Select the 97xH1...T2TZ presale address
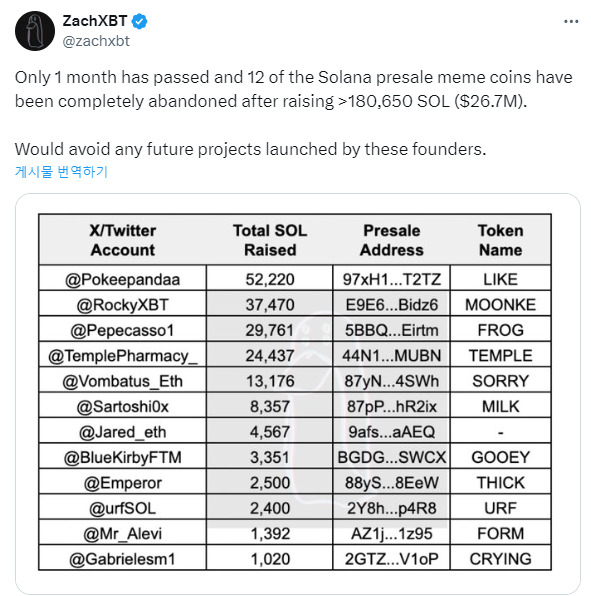Image resolution: width=591 pixels, height=596 pixels. coord(391,279)
